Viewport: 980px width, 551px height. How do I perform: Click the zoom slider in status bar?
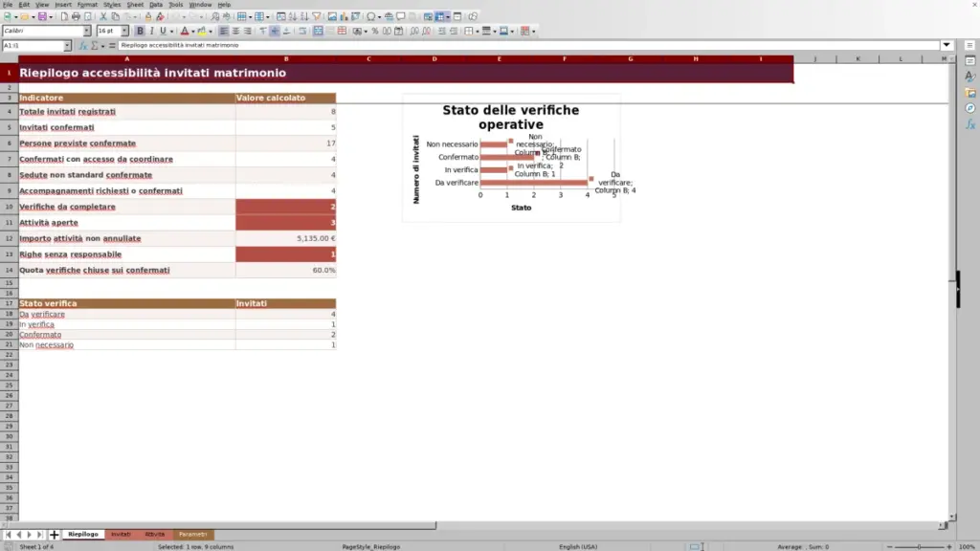point(919,546)
